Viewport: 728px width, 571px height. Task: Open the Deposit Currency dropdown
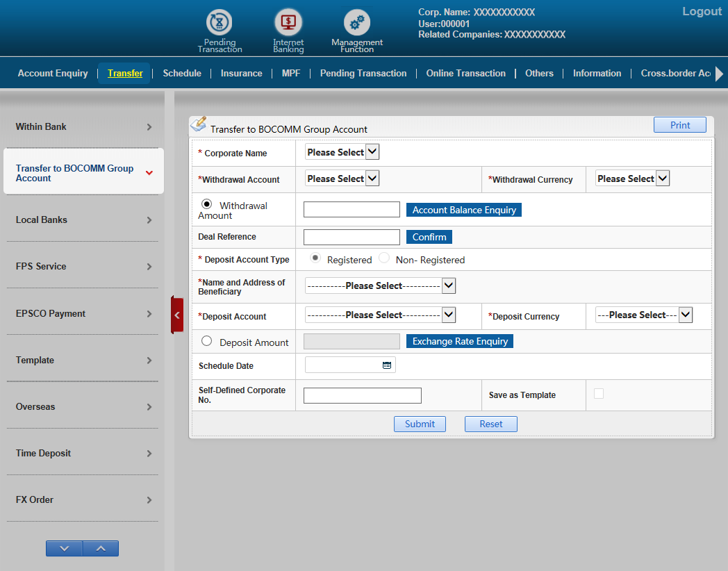coord(644,315)
